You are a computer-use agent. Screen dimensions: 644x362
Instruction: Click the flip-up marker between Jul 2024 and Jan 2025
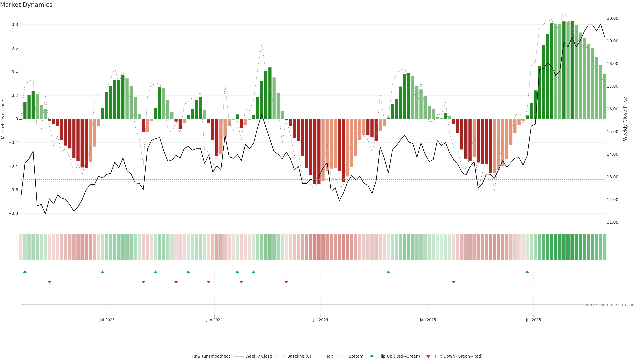point(388,272)
